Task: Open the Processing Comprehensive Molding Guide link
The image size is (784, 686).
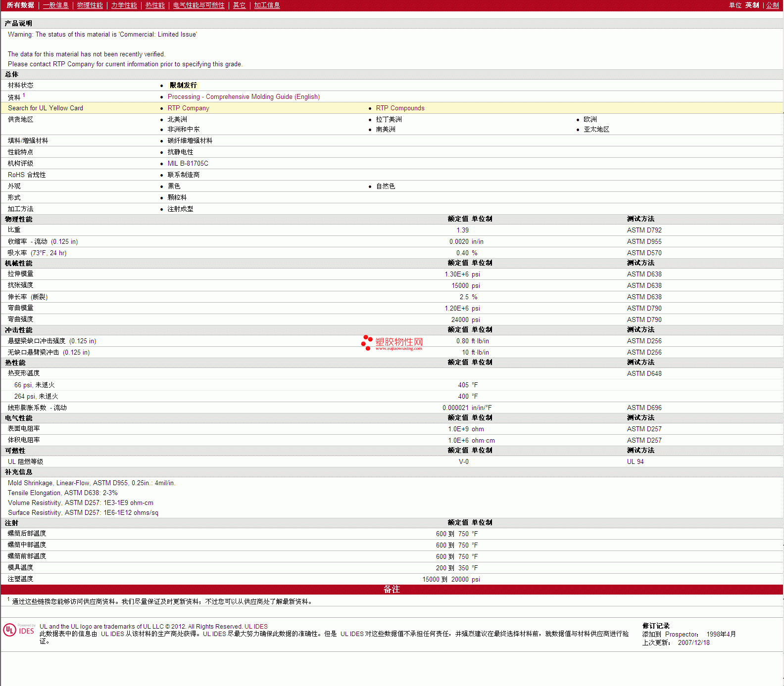Action: (244, 97)
